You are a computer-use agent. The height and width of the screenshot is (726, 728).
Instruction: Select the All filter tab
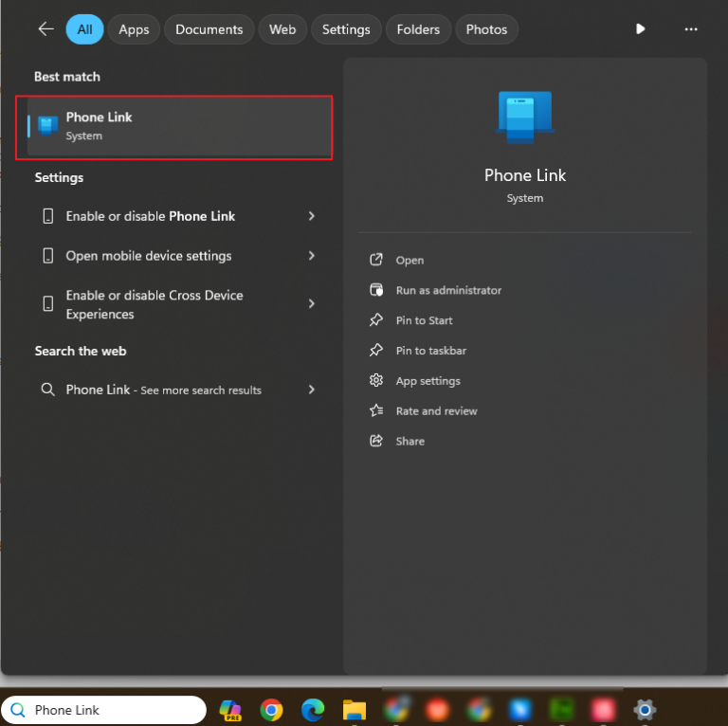(84, 29)
